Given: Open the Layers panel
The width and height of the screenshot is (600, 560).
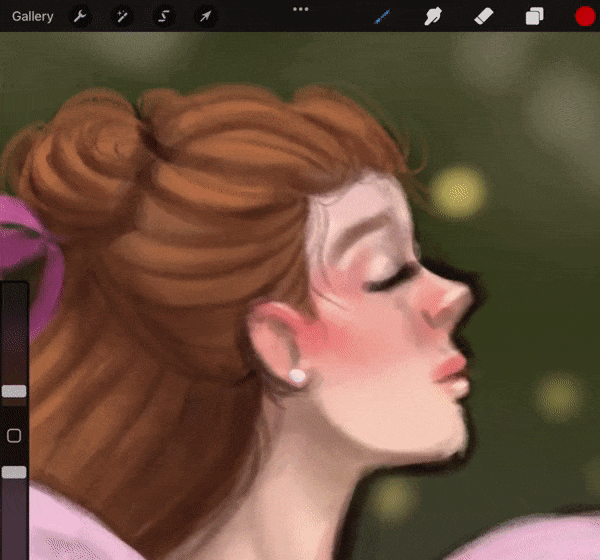Looking at the screenshot, I should (534, 17).
